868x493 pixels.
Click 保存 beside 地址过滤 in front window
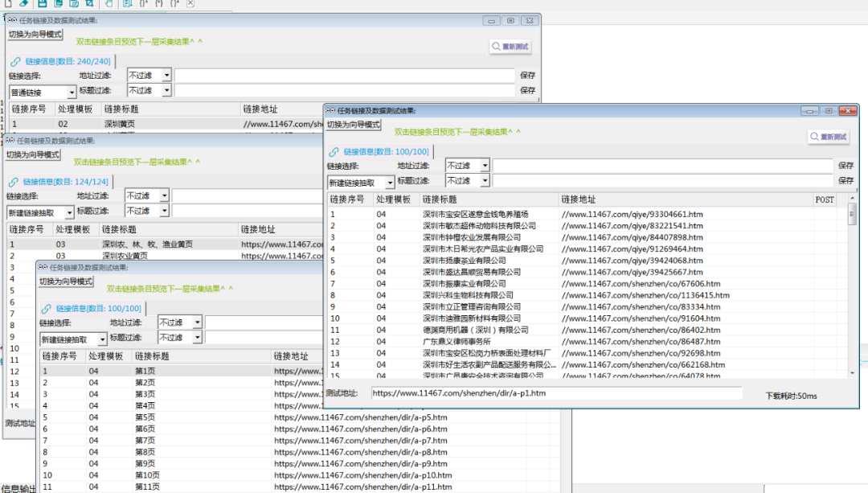[x=845, y=166]
